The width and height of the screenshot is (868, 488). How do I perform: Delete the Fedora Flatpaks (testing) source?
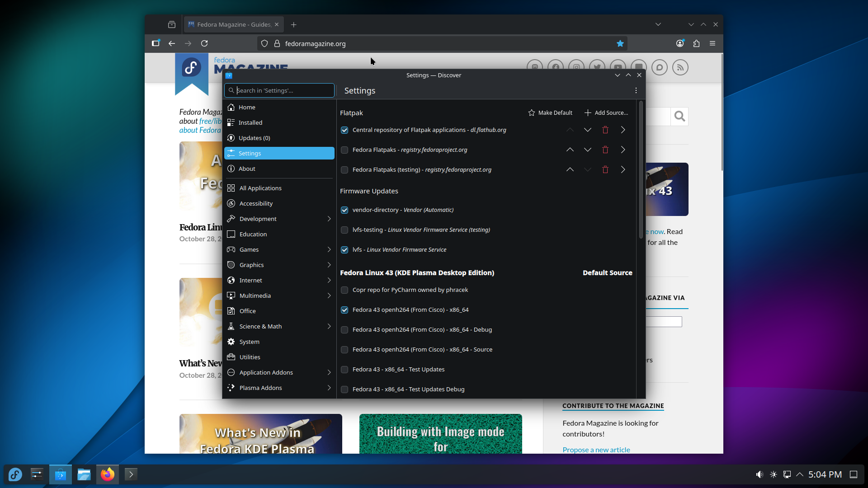[605, 170]
